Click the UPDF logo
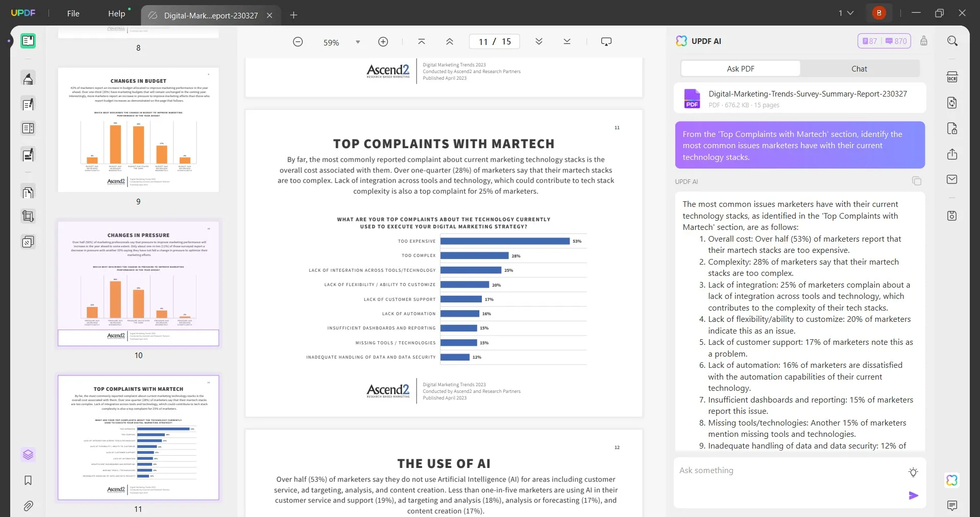 23,13
